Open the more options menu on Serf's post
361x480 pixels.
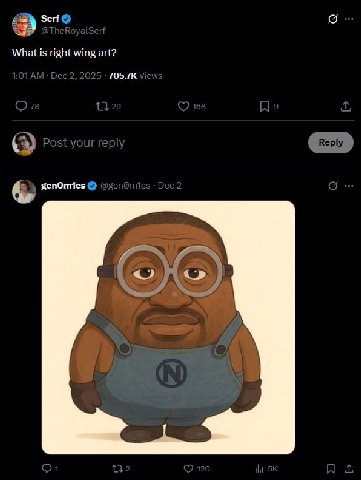pos(349,19)
